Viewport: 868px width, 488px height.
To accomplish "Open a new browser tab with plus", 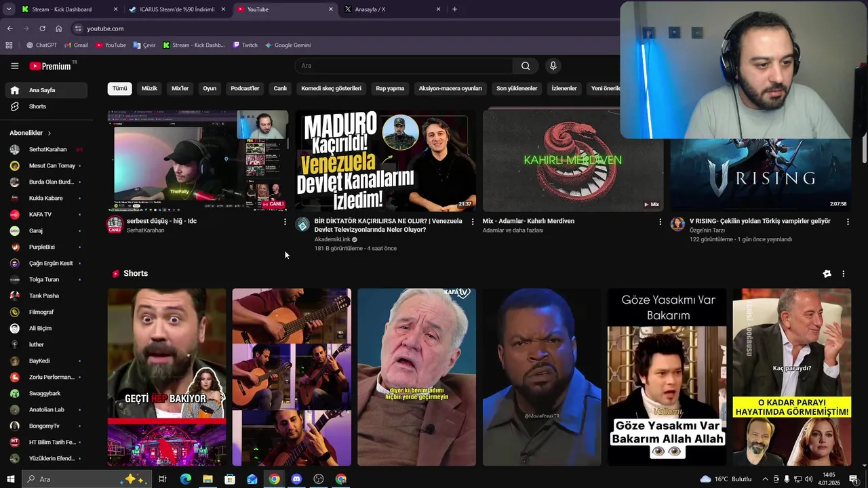I will point(454,9).
